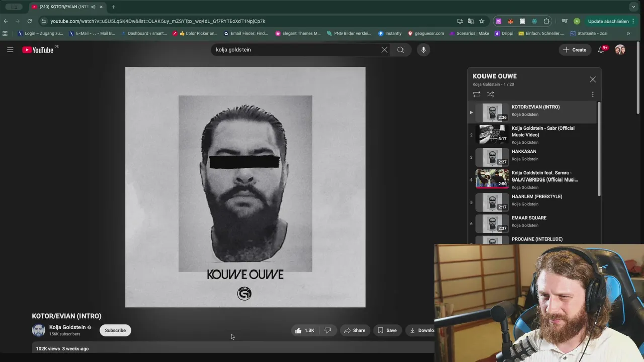This screenshot has height=362, width=644.
Task: Open the Email Finder bookmark
Action: (x=246, y=33)
